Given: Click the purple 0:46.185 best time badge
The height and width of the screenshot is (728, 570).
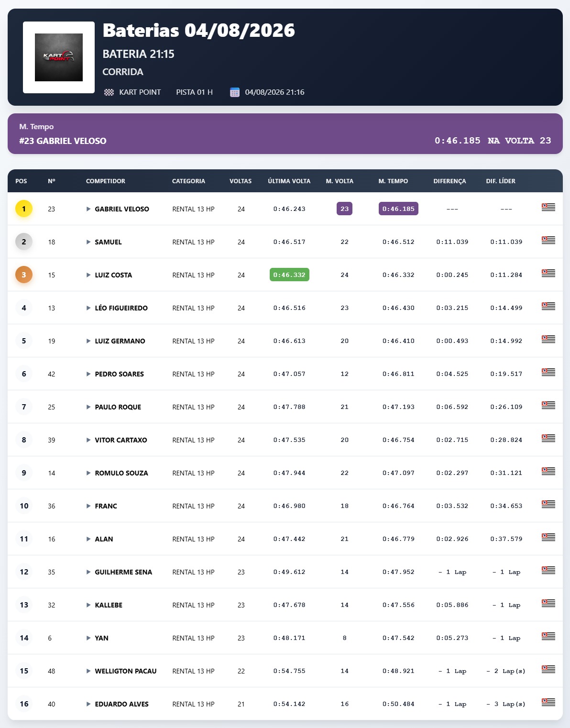Looking at the screenshot, I should 398,209.
